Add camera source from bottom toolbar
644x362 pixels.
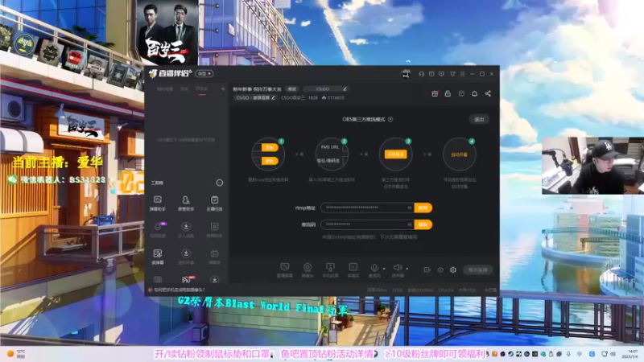pos(308,270)
